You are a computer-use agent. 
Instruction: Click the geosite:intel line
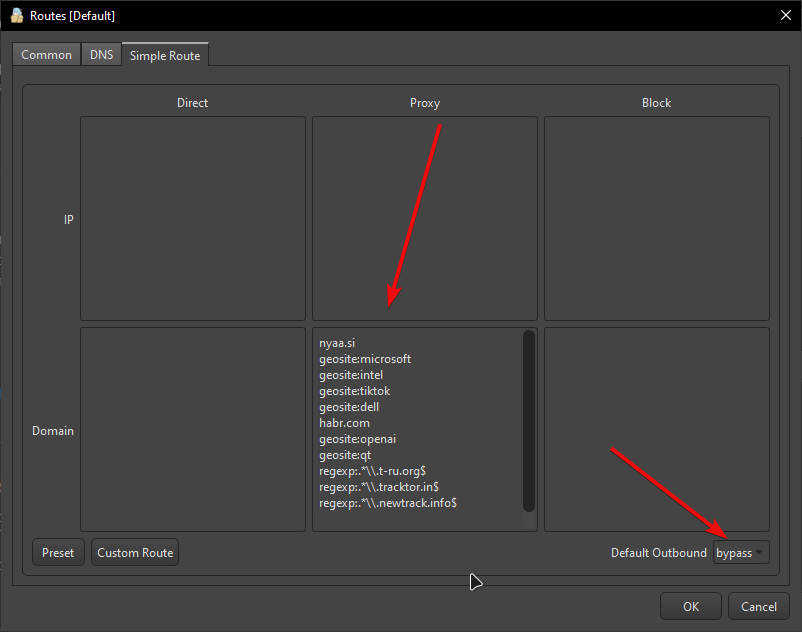tap(351, 375)
